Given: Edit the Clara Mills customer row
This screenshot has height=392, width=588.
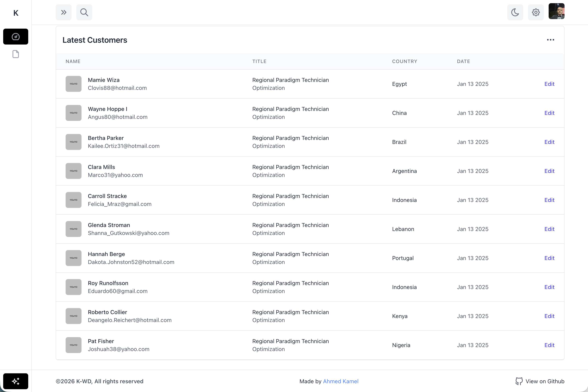Looking at the screenshot, I should tap(549, 171).
